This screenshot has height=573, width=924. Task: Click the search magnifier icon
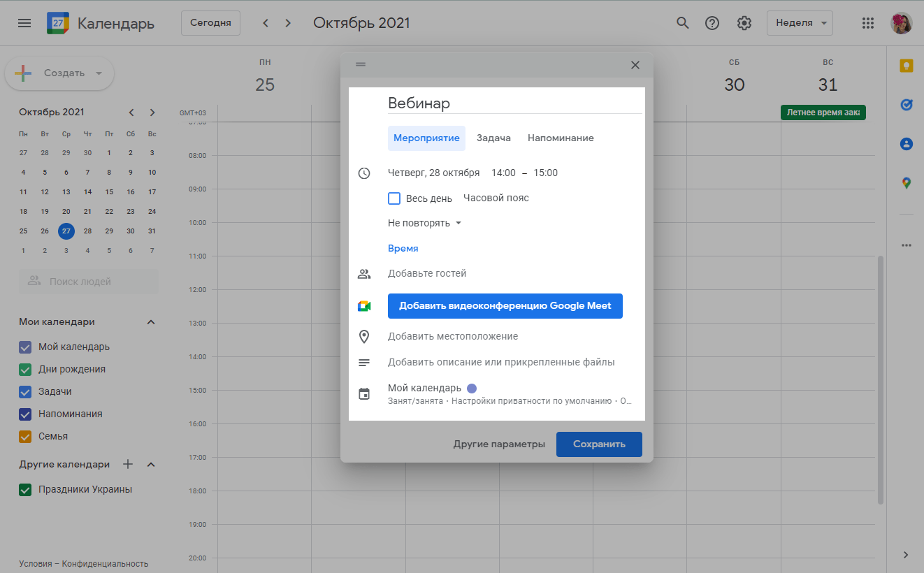tap(683, 23)
